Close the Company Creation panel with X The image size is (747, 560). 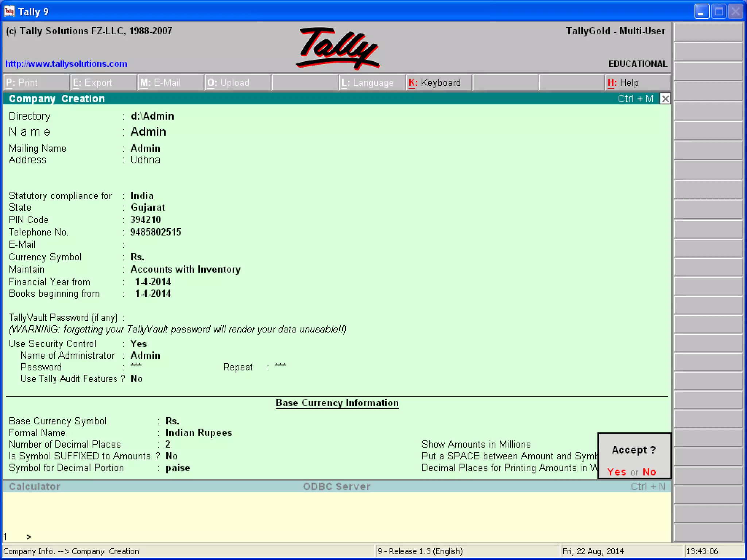(665, 99)
